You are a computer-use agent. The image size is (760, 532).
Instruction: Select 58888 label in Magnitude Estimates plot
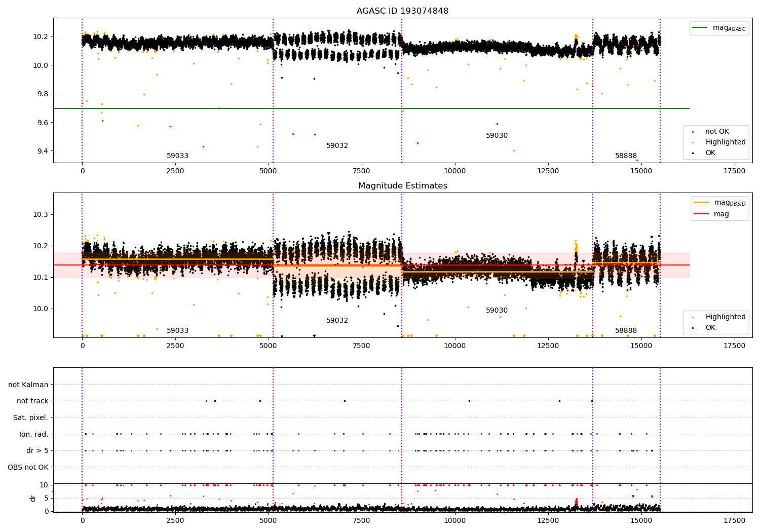[x=626, y=331]
